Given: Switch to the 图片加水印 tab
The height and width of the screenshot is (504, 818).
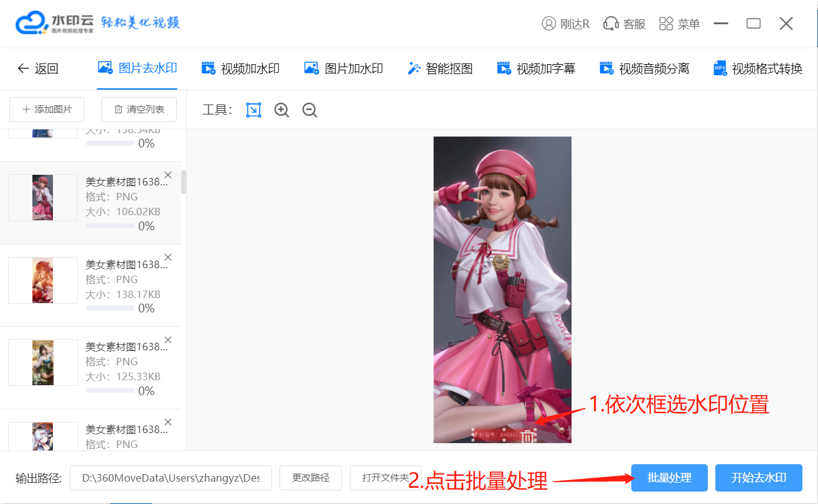Looking at the screenshot, I should click(344, 68).
